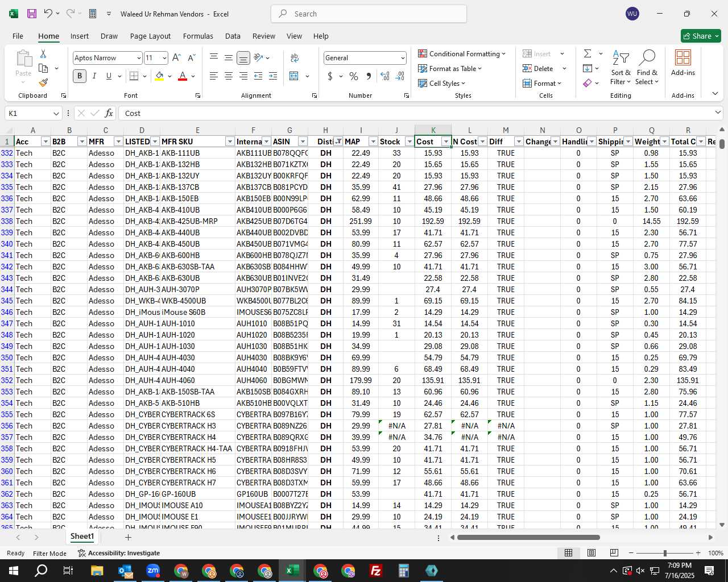
Task: Click in the Search box
Action: [369, 14]
